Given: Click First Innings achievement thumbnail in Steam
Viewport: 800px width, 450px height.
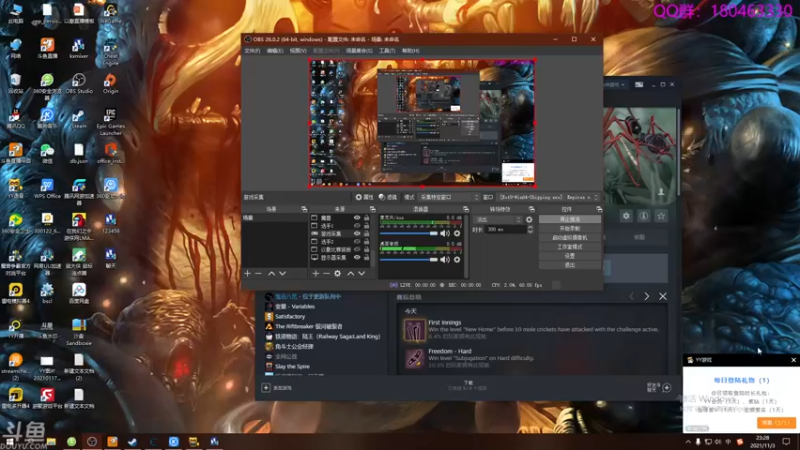Looking at the screenshot, I should pos(414,330).
